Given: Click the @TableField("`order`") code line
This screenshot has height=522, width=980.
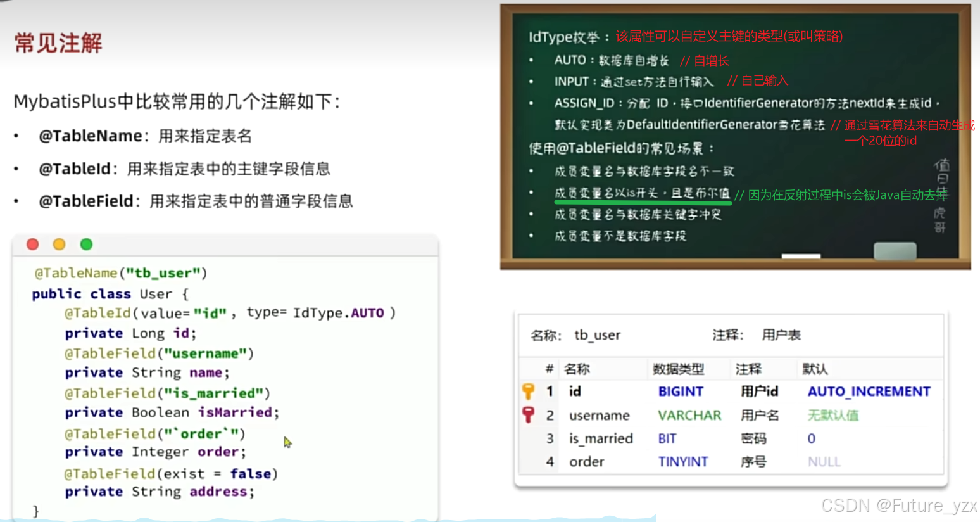Looking at the screenshot, I should coord(154,434).
